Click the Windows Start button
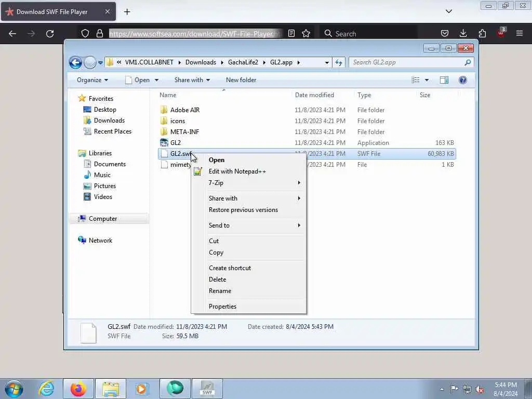Viewport: 532px width, 399px height. 14,389
